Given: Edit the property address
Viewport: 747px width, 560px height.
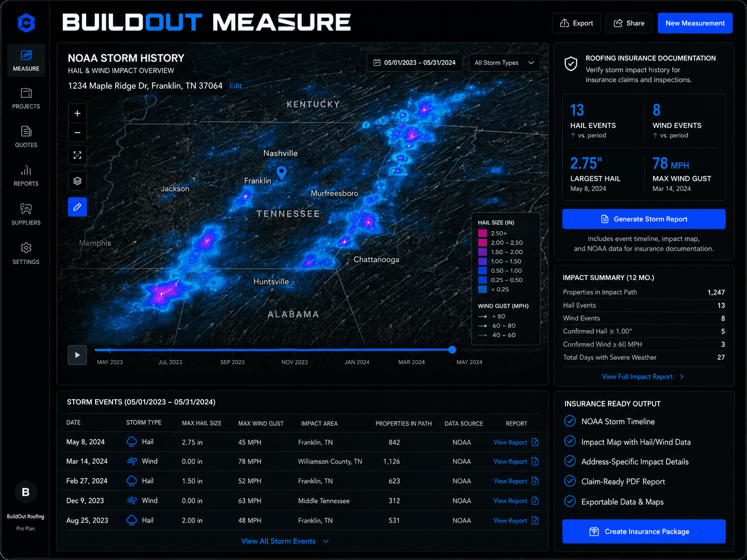Looking at the screenshot, I should coord(235,86).
